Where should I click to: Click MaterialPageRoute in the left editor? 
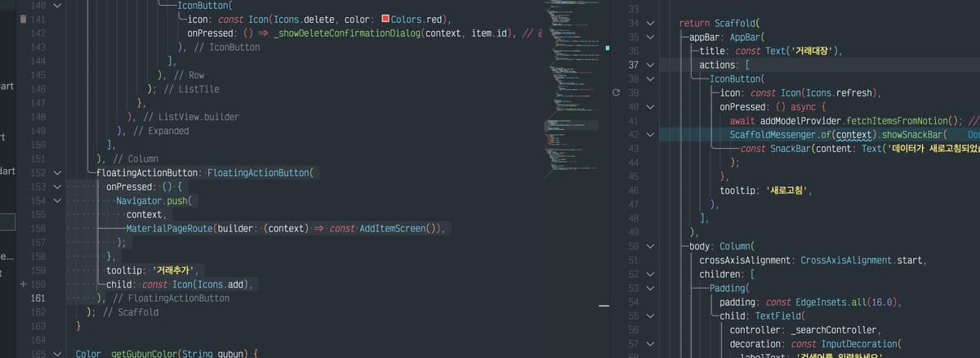(169, 229)
